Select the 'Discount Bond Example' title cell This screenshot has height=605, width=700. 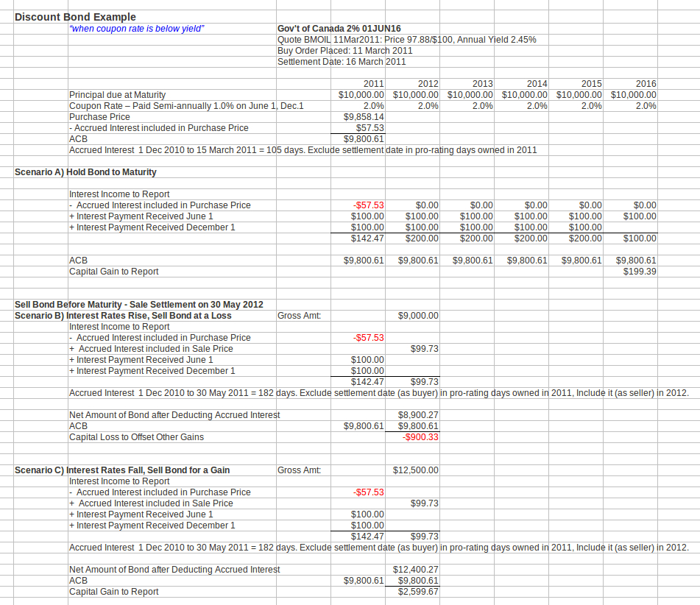tap(75, 17)
